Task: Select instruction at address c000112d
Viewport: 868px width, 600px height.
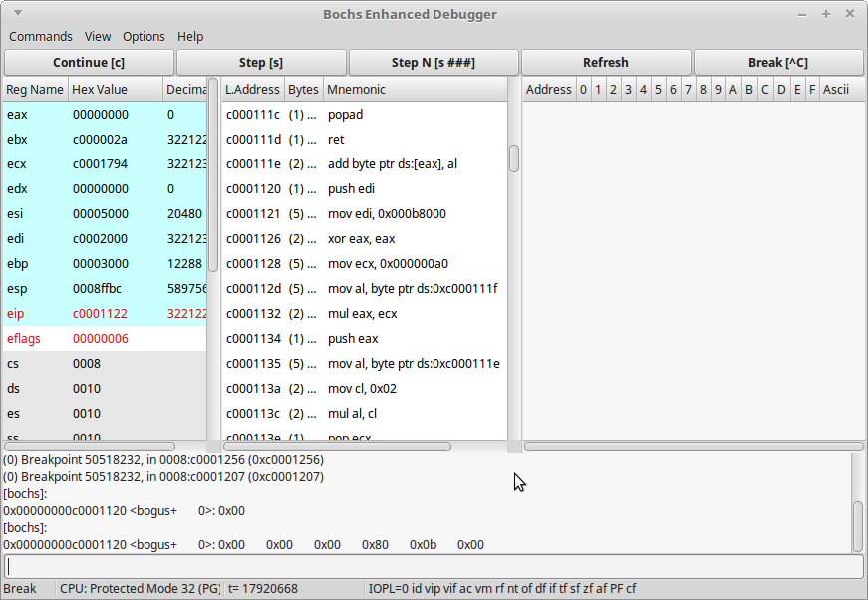Action: (x=365, y=288)
